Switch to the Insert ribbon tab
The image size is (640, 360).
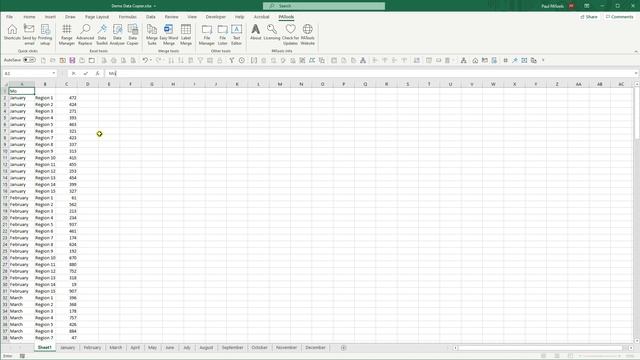[x=50, y=17]
